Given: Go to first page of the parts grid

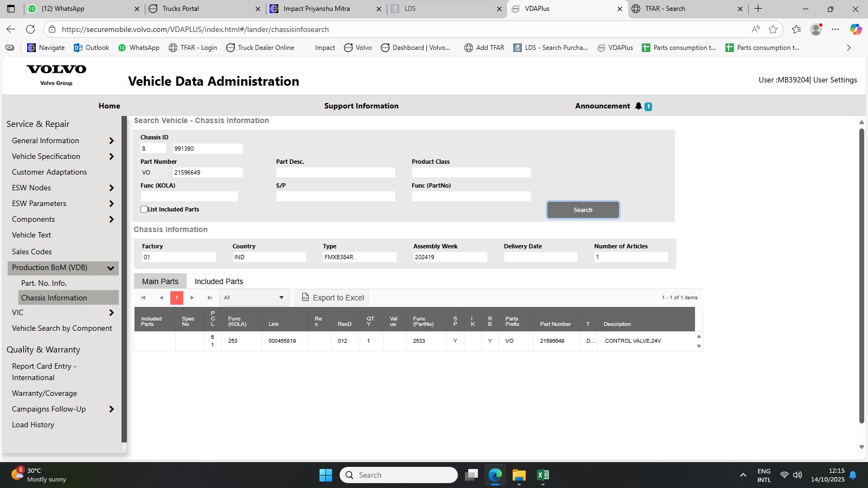Looking at the screenshot, I should pos(143,298).
